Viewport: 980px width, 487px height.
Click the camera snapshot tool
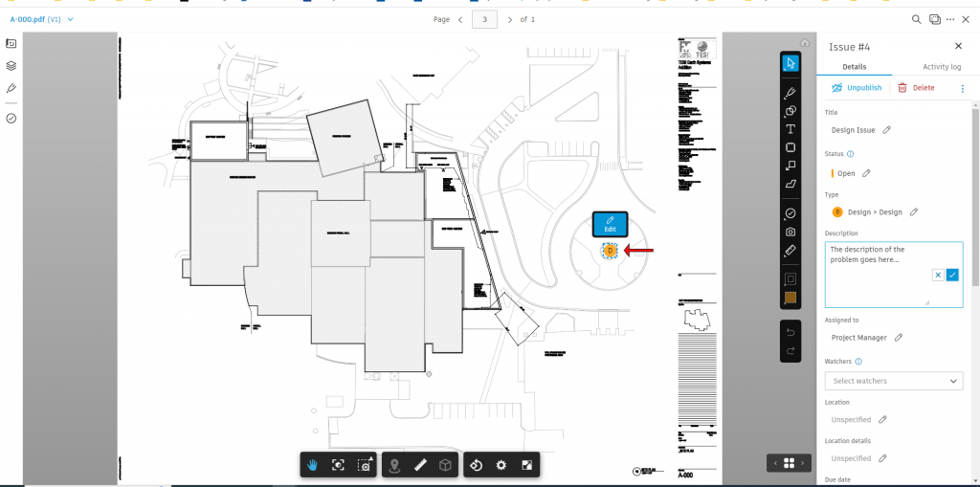(x=791, y=232)
